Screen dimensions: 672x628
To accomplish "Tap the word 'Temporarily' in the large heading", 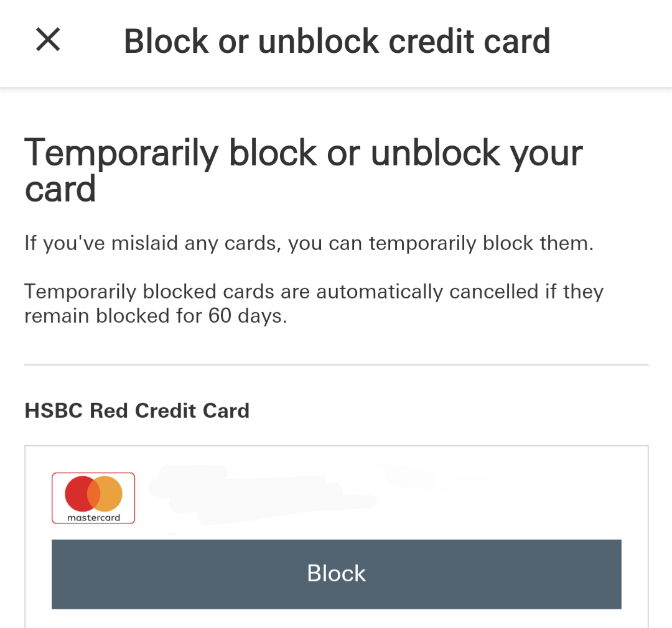I will 121,154.
